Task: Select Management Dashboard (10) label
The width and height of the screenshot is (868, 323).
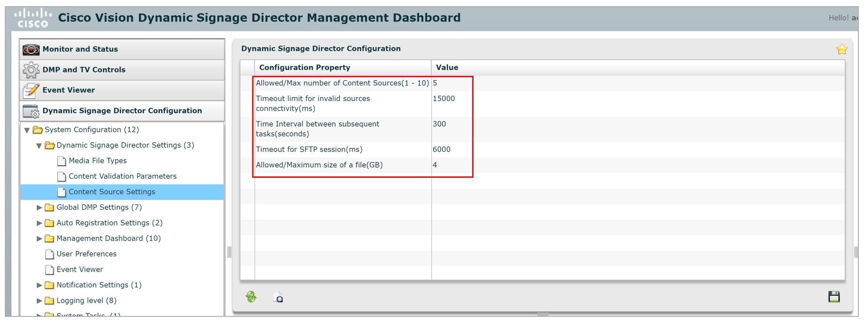Action: (108, 238)
